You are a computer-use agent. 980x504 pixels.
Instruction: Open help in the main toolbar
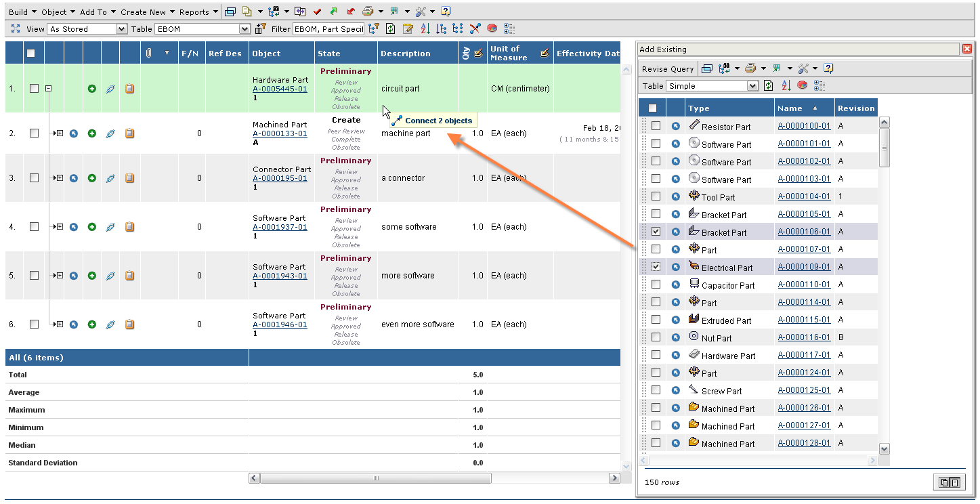(x=445, y=12)
